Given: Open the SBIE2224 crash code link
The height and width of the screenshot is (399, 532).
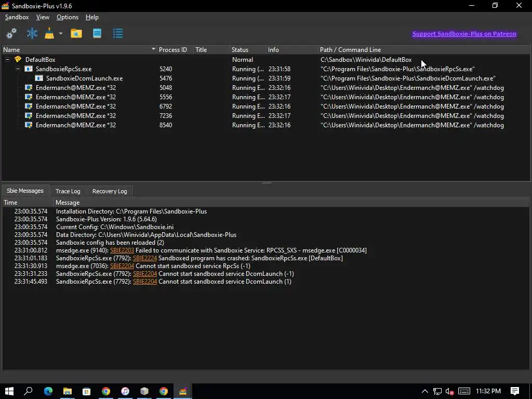Looking at the screenshot, I should coord(145,258).
